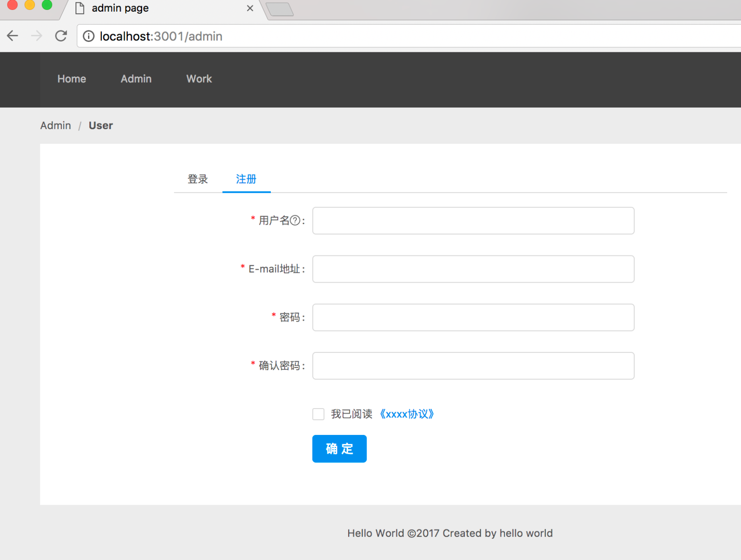Click the page icon on the admin tab
This screenshot has height=560, width=741.
(x=80, y=8)
